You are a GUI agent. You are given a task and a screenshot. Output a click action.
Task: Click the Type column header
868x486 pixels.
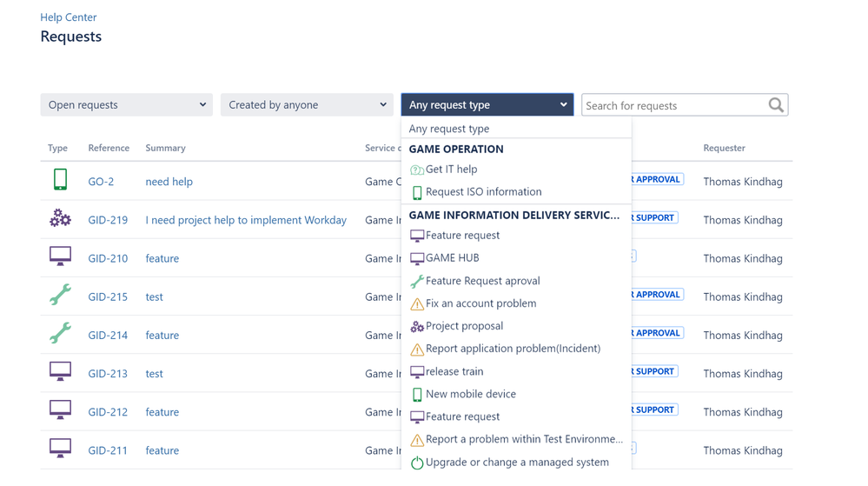[x=57, y=148]
